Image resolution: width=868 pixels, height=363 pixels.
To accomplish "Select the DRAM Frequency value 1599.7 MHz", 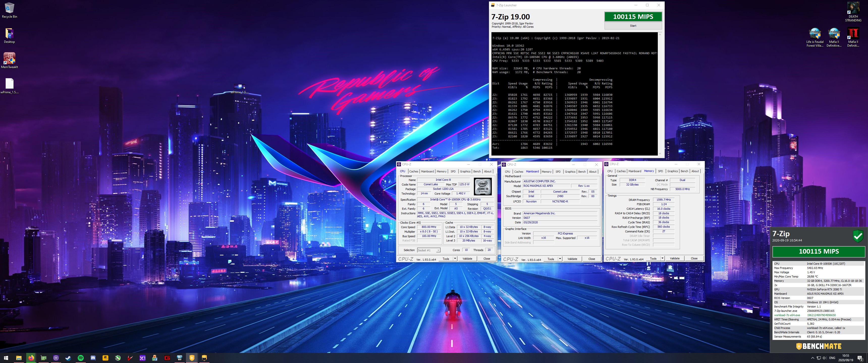I will 663,200.
